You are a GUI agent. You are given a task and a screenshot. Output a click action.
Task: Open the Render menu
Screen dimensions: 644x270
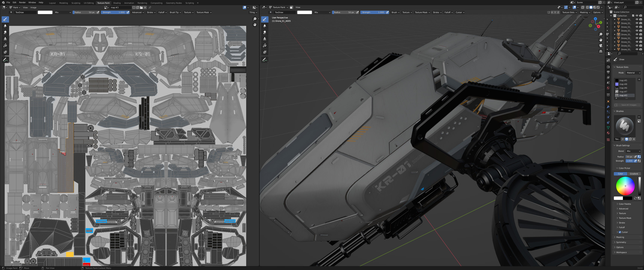[22, 2]
